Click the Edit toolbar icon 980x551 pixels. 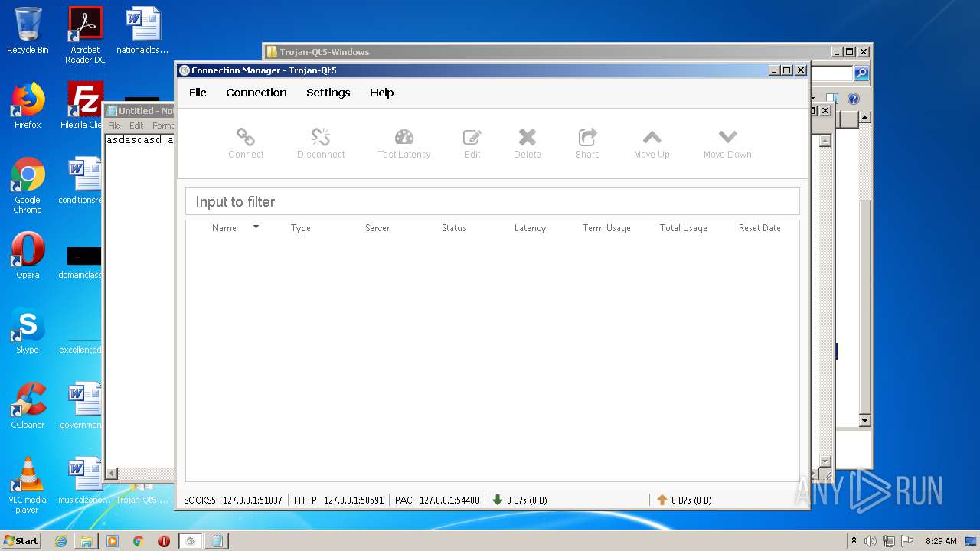coord(472,143)
